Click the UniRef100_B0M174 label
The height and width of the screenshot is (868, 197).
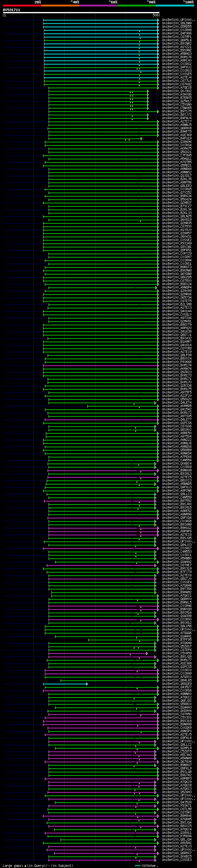point(177,365)
